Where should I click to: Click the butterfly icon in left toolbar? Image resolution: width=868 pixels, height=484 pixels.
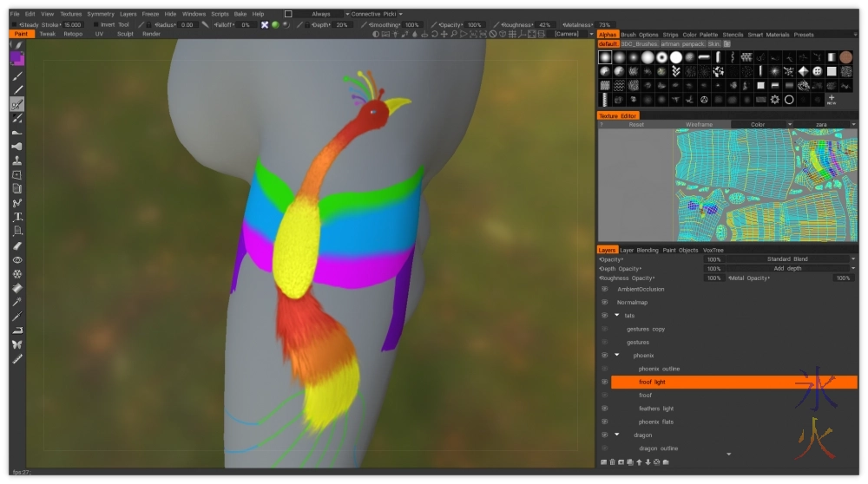pyautogui.click(x=17, y=343)
